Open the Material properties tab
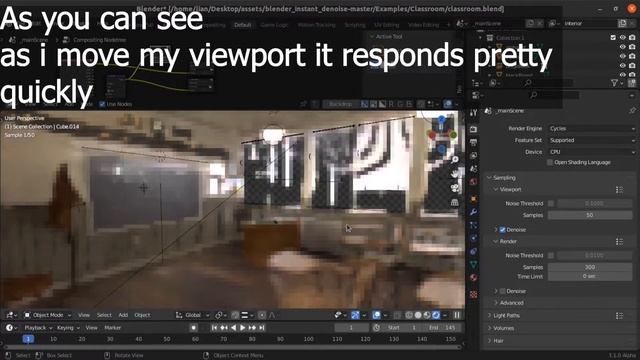 tap(473, 278)
